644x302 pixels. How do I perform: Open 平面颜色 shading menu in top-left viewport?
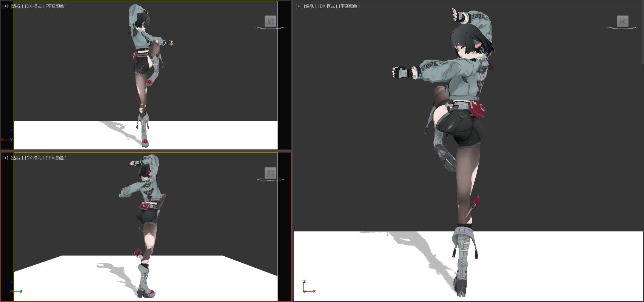(56, 6)
